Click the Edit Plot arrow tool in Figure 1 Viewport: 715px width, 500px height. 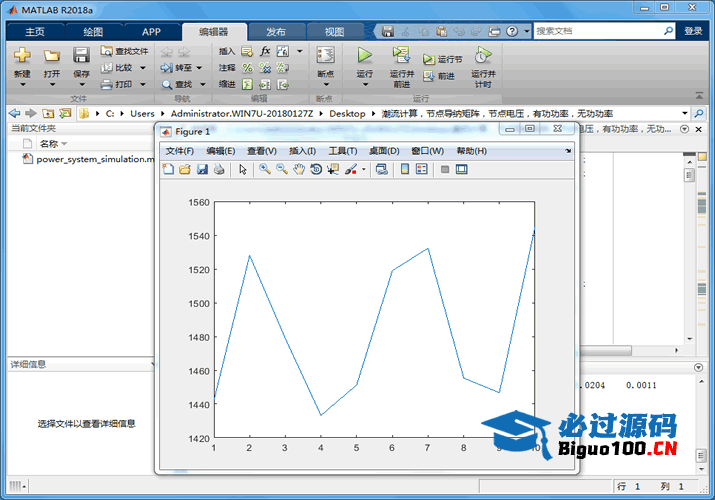click(x=243, y=170)
